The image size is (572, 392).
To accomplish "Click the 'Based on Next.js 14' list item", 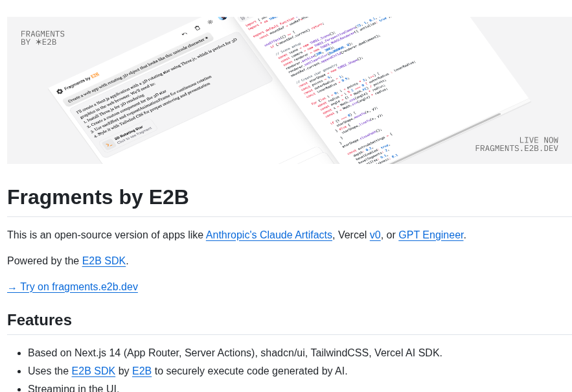I will point(235,353).
